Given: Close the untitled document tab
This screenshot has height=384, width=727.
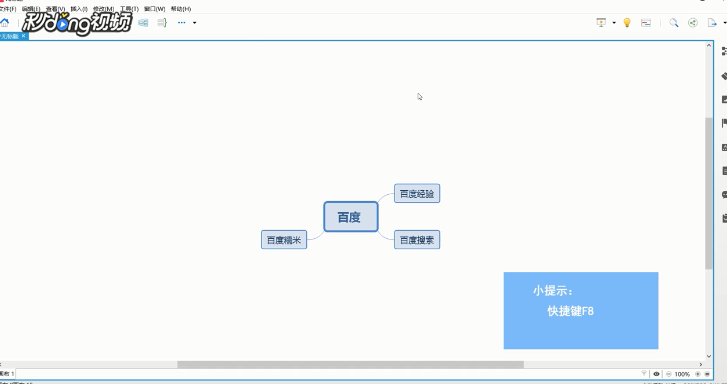Looking at the screenshot, I should (24, 36).
